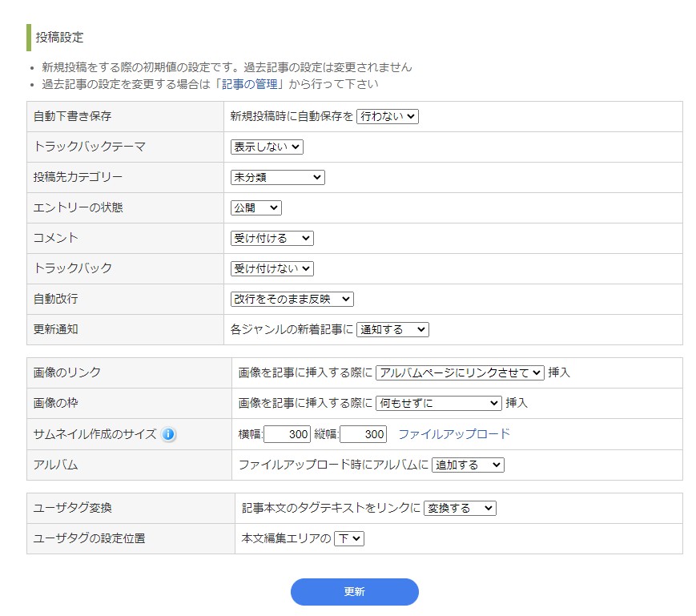696x616 pixels.
Task: Click the 投稿設定 section heading
Action: (x=59, y=37)
